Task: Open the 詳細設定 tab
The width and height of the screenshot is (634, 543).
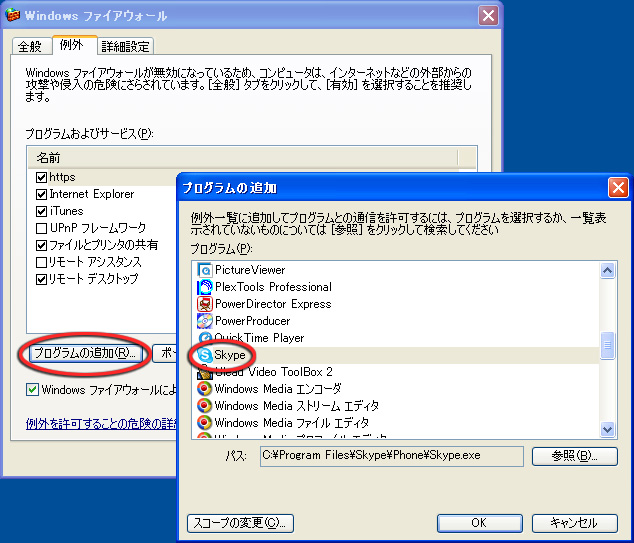Action: pyautogui.click(x=125, y=46)
